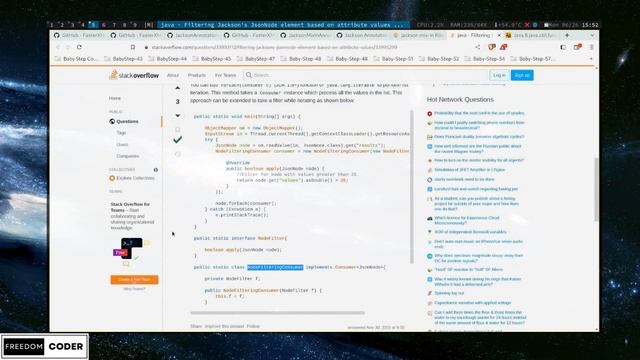
Task: Click the Follow link below the answer
Action: click(x=253, y=327)
